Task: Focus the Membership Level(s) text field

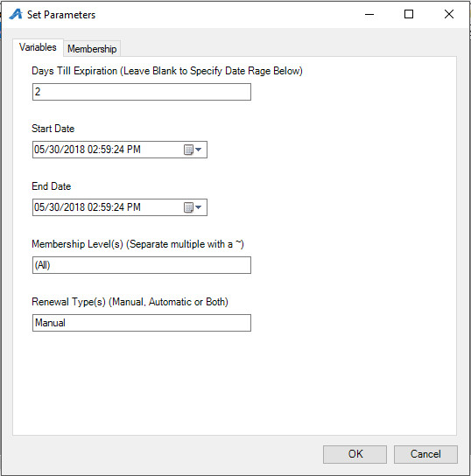Action: click(142, 265)
